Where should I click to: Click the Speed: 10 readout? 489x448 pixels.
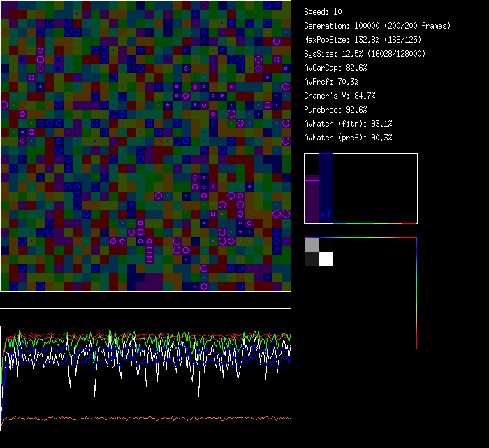[323, 12]
